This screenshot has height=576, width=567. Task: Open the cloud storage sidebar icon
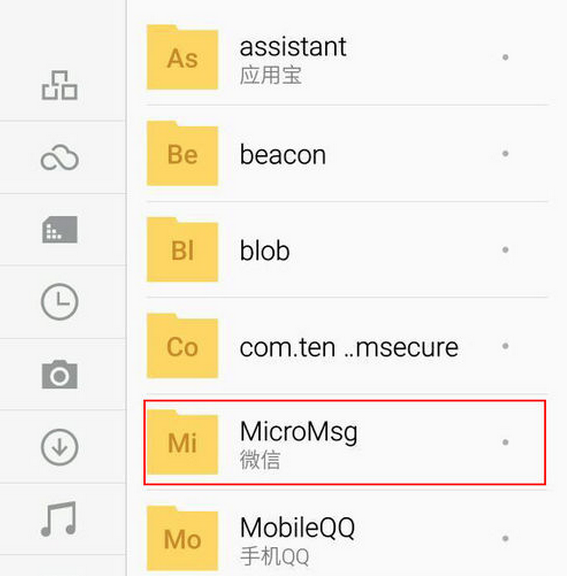tap(59, 158)
